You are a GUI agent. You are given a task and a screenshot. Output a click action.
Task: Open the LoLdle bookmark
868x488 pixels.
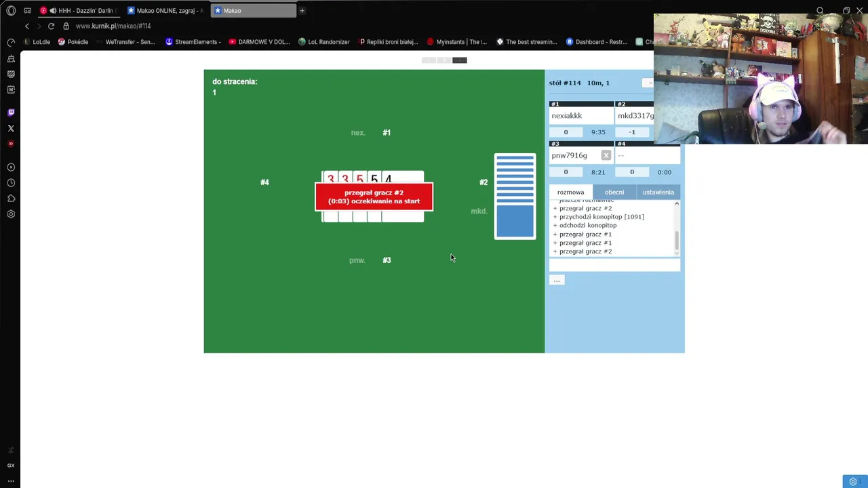(x=37, y=42)
